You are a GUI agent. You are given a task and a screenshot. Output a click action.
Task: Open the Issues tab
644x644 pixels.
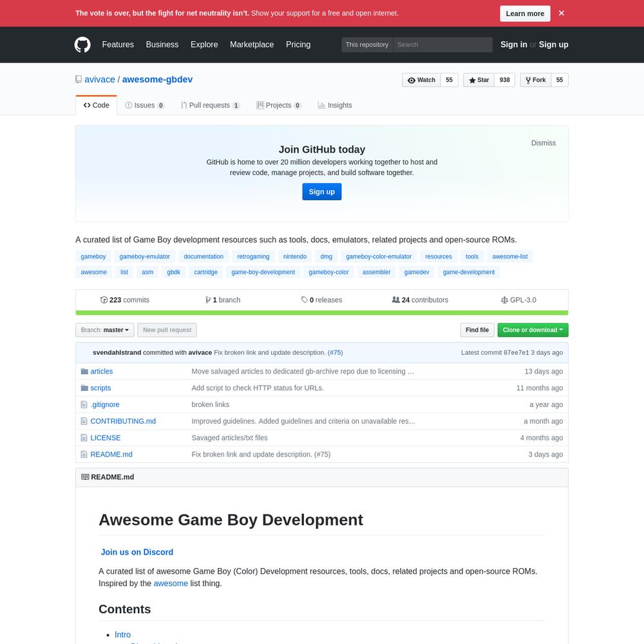[144, 105]
